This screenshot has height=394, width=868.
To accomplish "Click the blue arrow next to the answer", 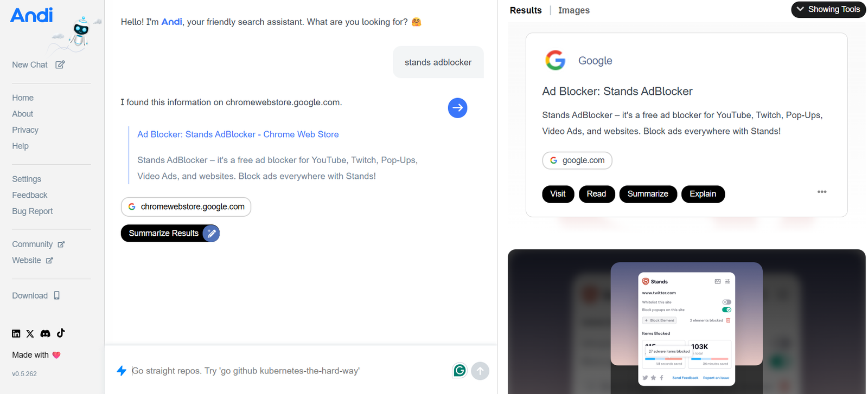I will 457,108.
